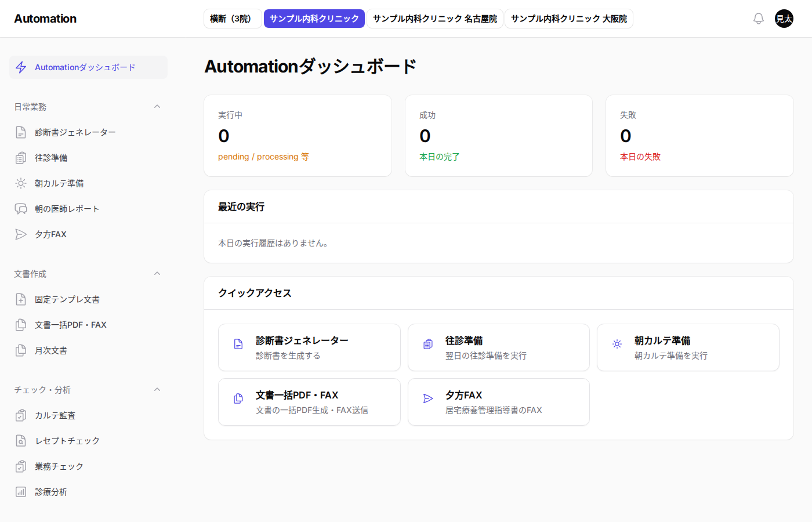Click the 本日の失敗 text
812x522 pixels.
click(640, 157)
